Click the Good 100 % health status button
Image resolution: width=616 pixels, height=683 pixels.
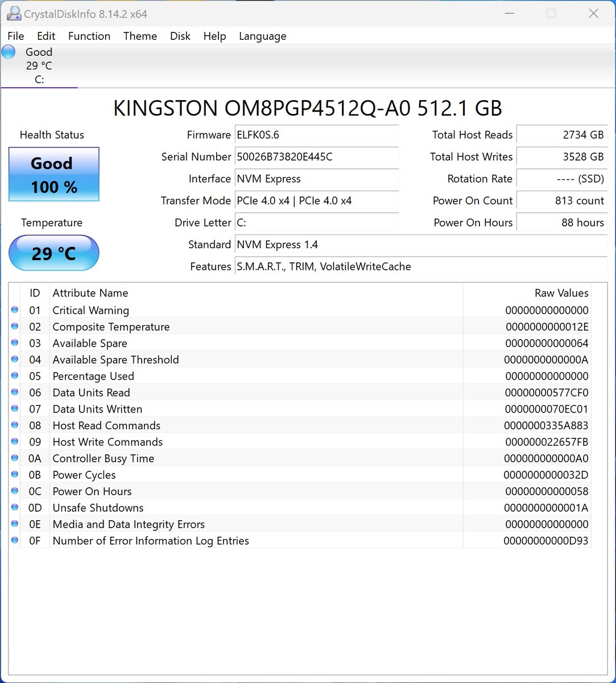pos(54,174)
